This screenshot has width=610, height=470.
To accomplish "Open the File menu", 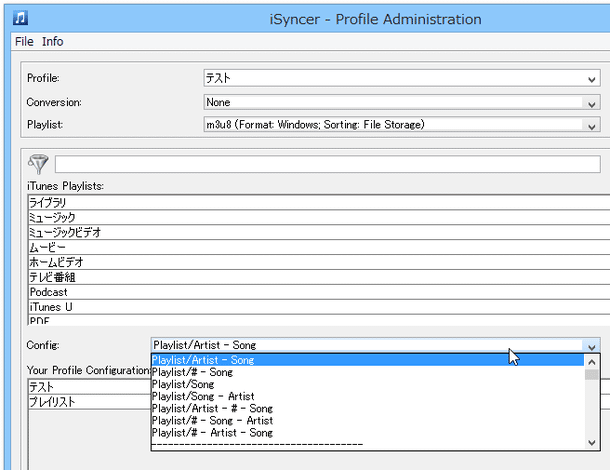I will point(24,41).
